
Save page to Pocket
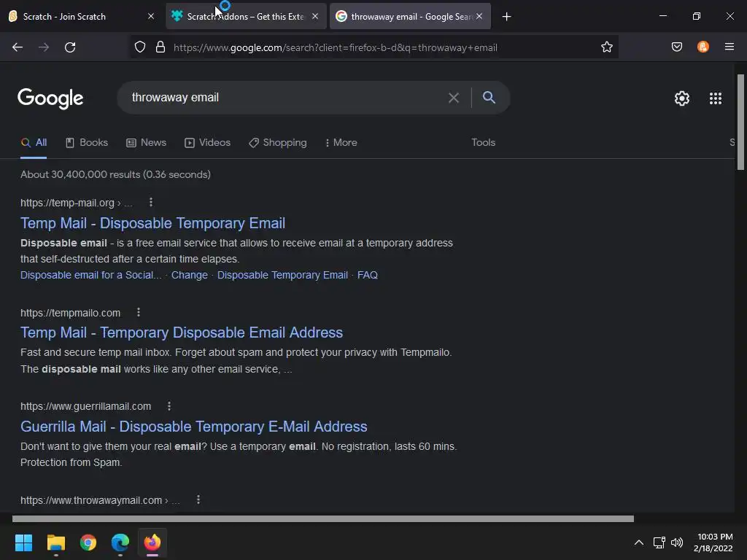pos(676,47)
